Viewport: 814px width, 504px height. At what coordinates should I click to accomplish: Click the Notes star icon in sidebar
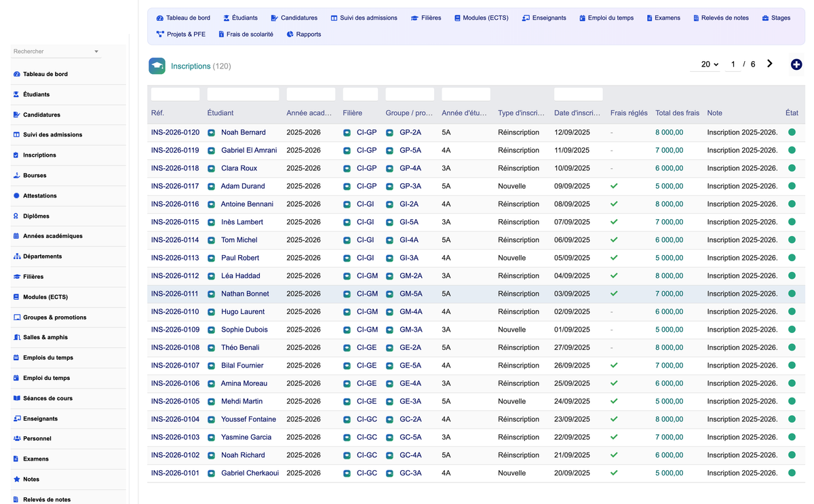pos(16,479)
